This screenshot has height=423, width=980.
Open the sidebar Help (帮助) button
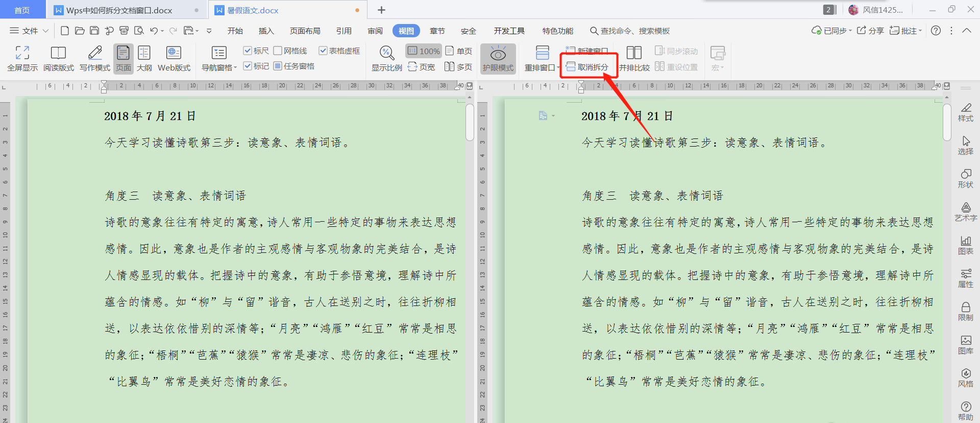(966, 411)
